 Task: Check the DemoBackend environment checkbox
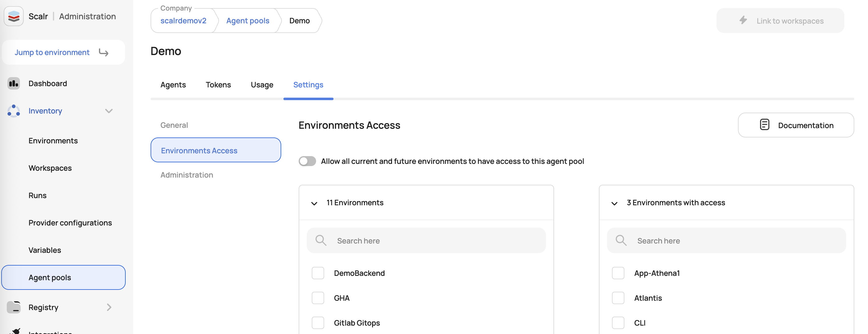pos(318,273)
